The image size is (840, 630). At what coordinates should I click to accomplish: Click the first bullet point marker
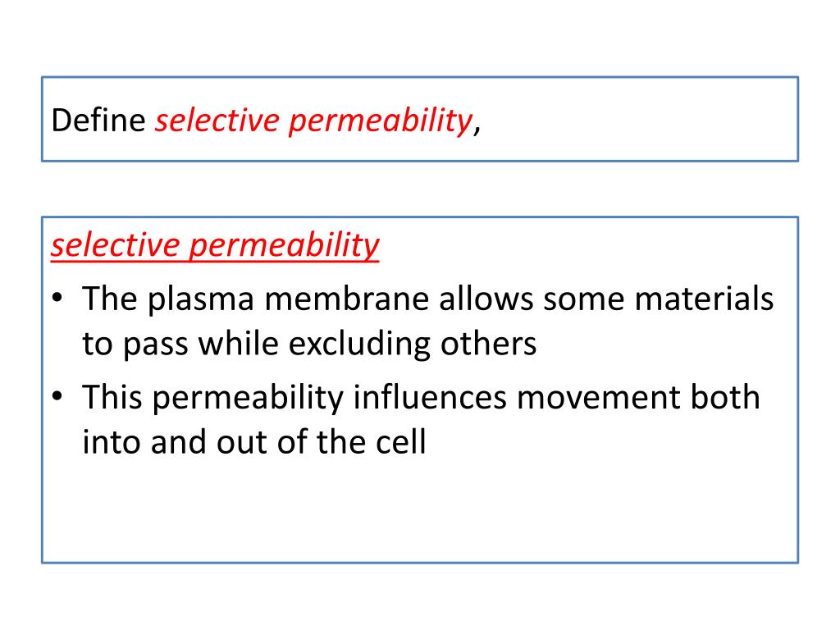[x=57, y=297]
